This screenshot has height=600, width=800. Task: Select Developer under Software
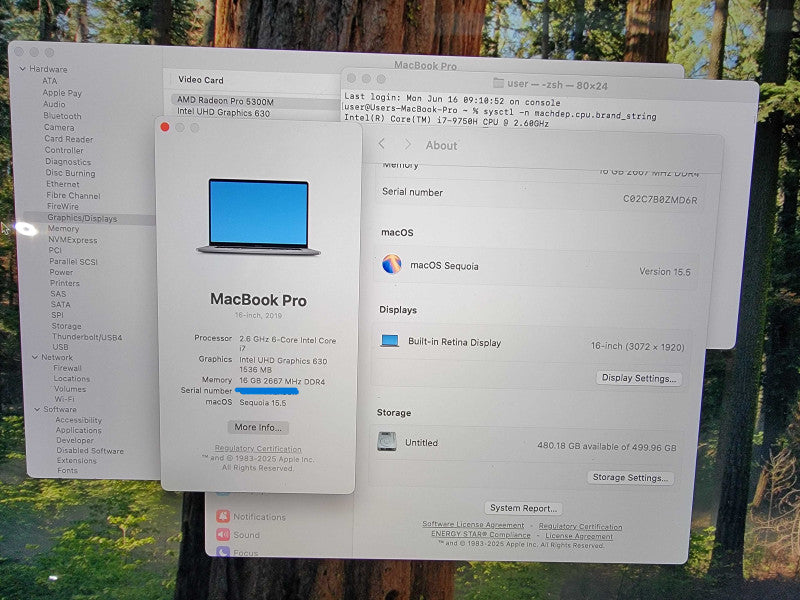point(75,440)
